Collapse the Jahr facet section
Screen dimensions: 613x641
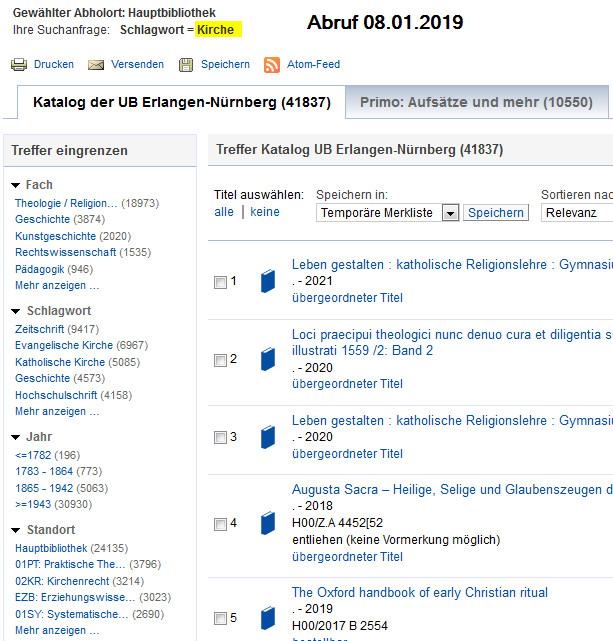tap(16, 437)
